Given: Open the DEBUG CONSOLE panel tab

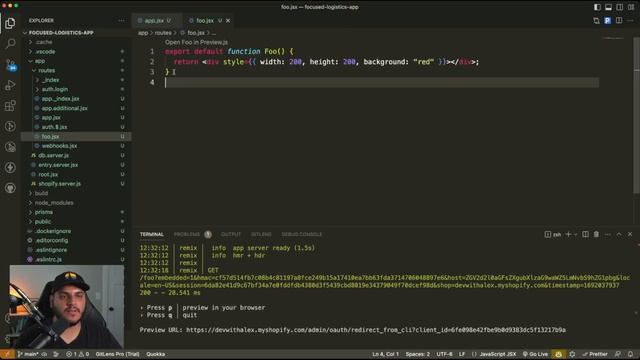Looking at the screenshot, I should point(302,234).
